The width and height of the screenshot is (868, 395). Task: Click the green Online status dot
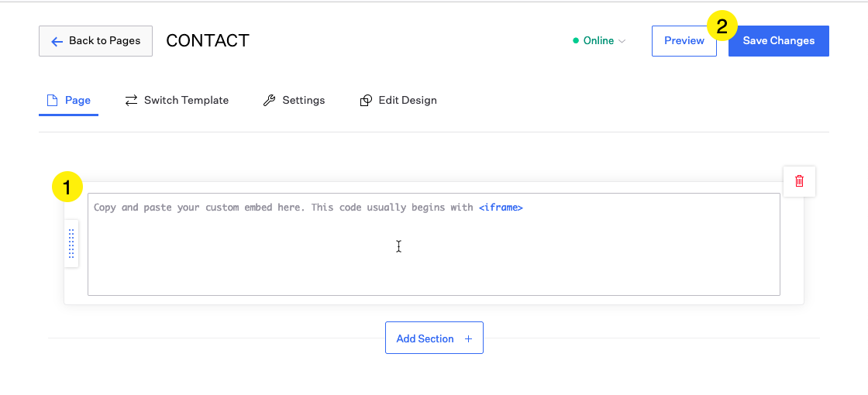pyautogui.click(x=576, y=40)
